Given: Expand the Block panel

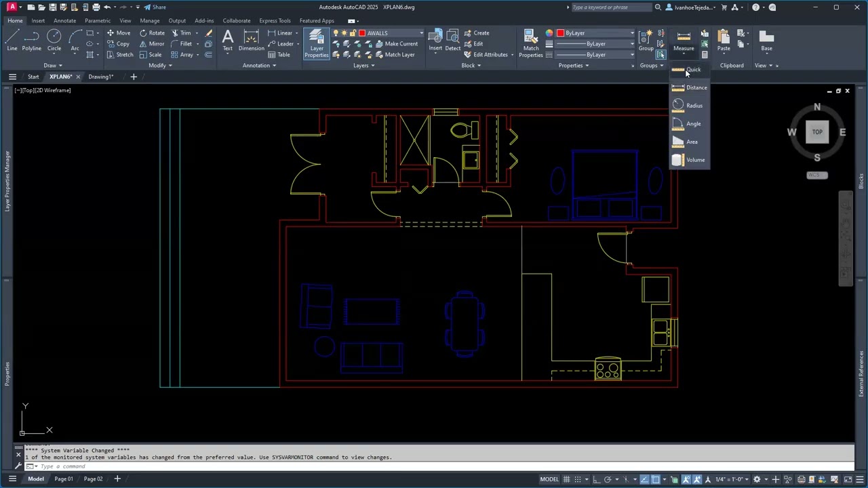Looking at the screenshot, I should [x=471, y=66].
